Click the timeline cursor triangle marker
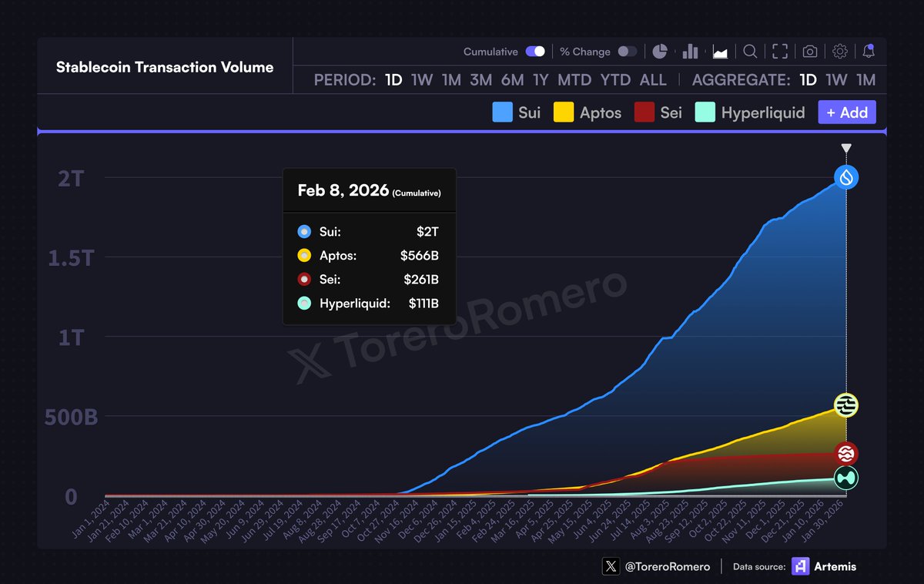 [846, 148]
